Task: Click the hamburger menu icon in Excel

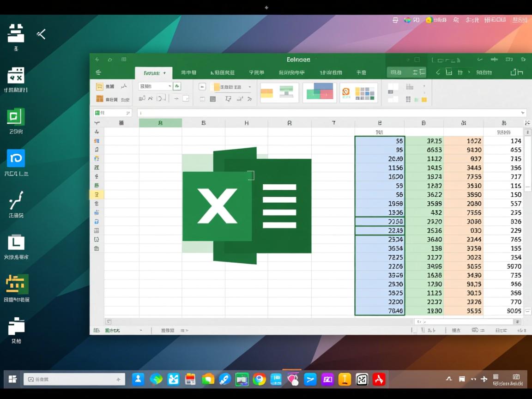Action: pyautogui.click(x=98, y=73)
